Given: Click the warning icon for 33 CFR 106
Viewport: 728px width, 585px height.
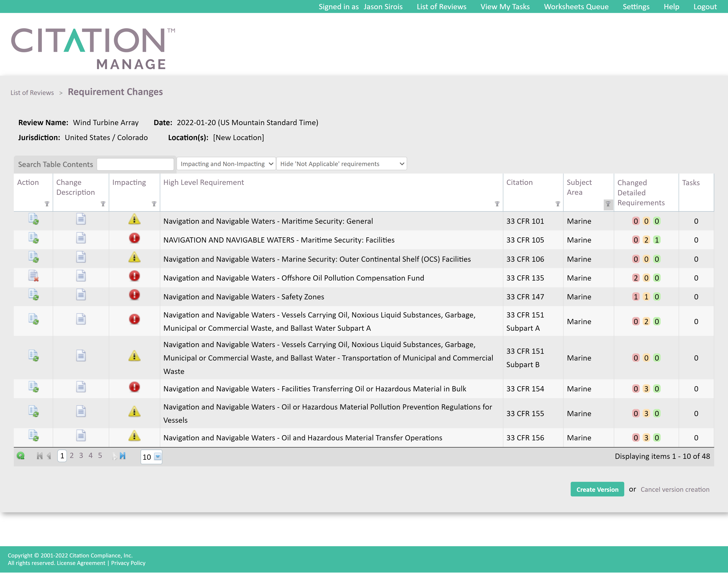Looking at the screenshot, I should point(134,257).
